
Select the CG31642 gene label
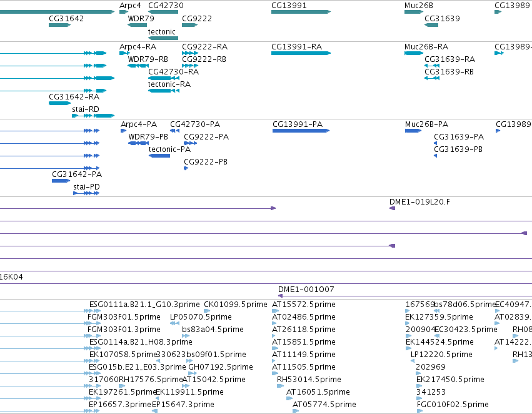(66, 19)
